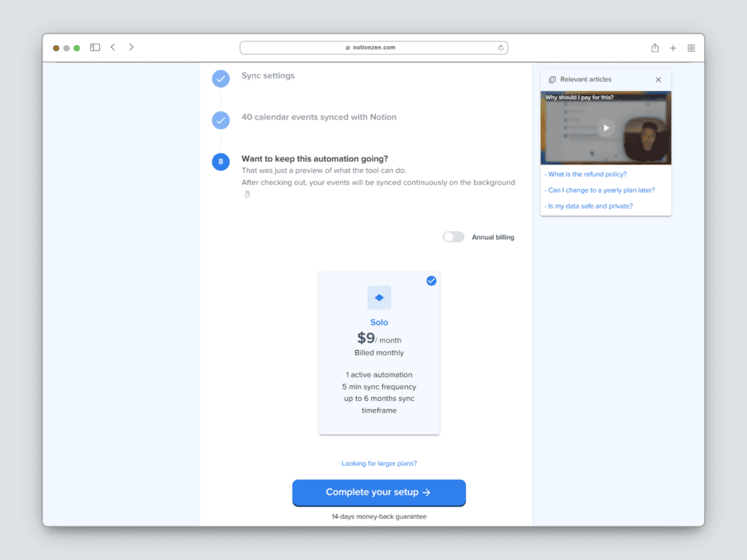
Task: Click the Safari sidebar toggle icon
Action: (95, 47)
